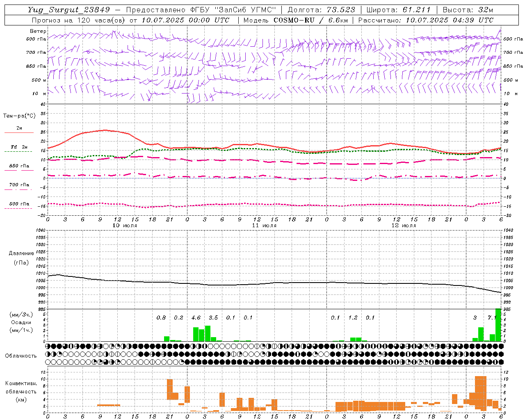Click the (мм/1ч.) units label

(21, 330)
